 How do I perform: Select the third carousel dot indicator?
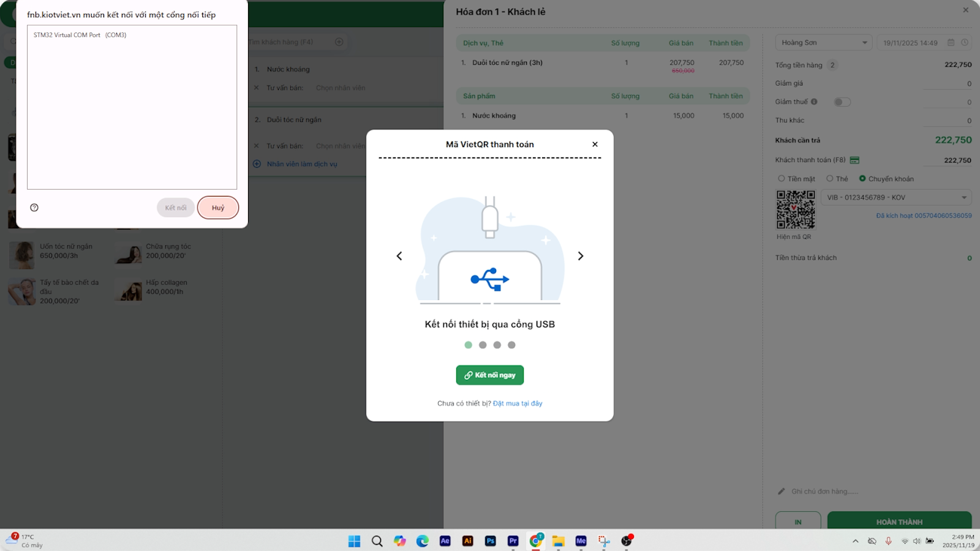pos(497,345)
